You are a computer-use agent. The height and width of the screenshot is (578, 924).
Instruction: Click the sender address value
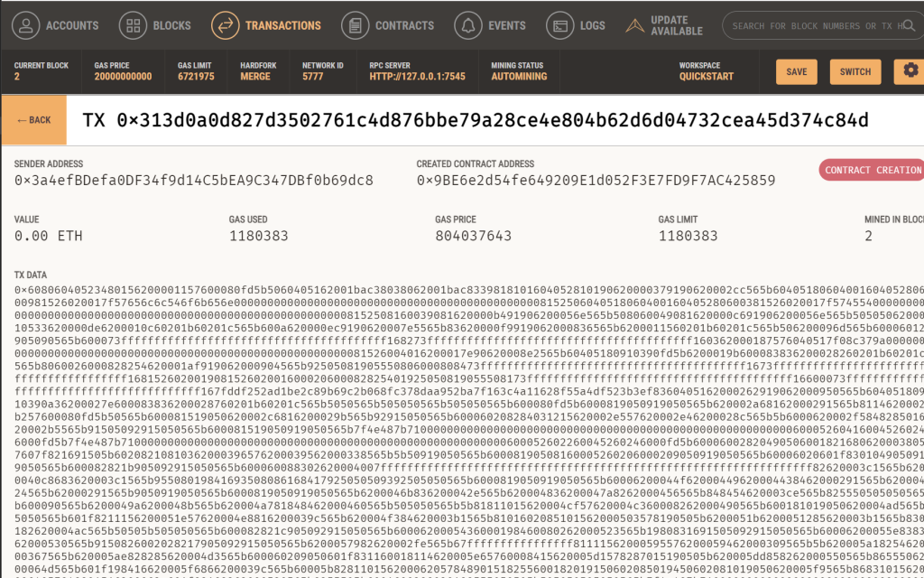[194, 181]
